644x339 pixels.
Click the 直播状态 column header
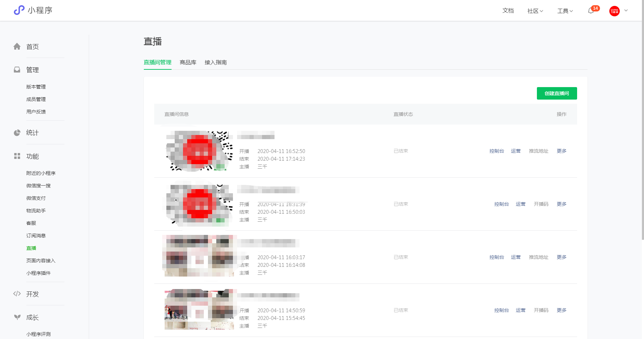[x=403, y=114]
